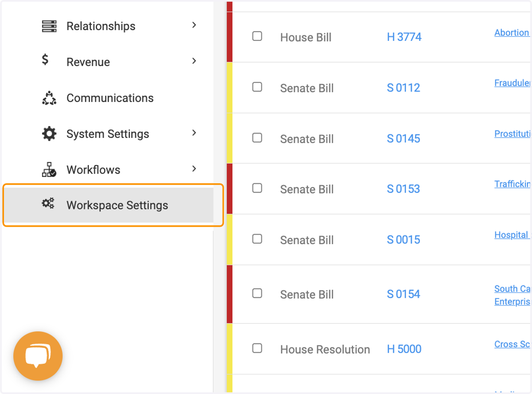
Task: Click the Senate Bill label for S 0145
Action: coord(307,139)
